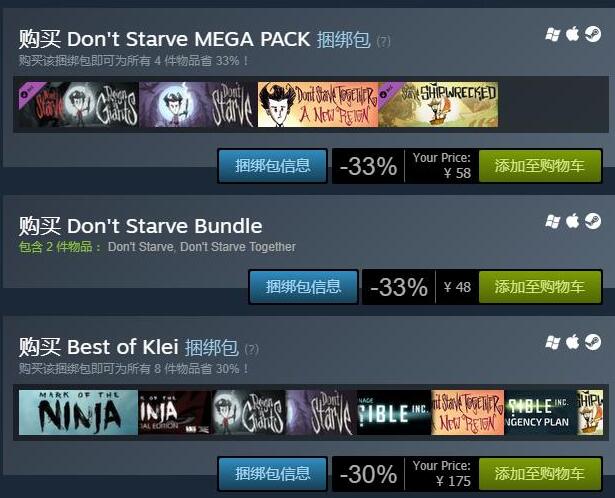Screen dimensions: 615x498
Task: Add Don't Starve MEGA PACK to cart
Action: 540,165
